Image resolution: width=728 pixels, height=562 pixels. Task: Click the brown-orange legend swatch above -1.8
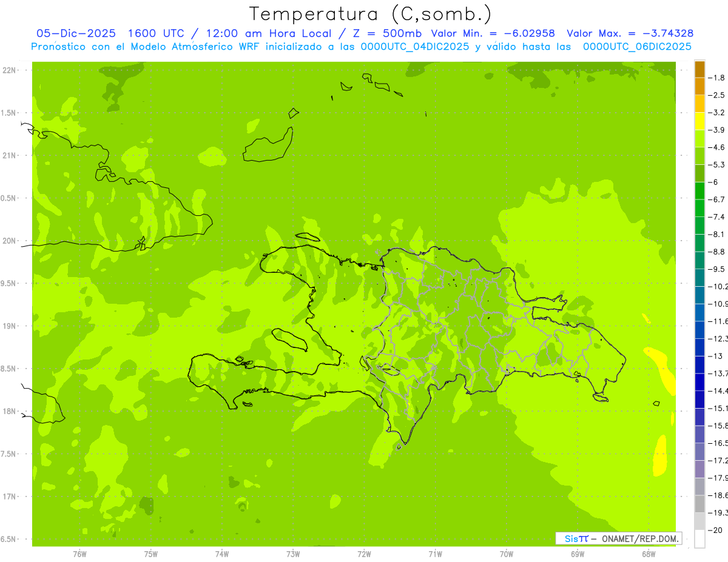tap(699, 69)
